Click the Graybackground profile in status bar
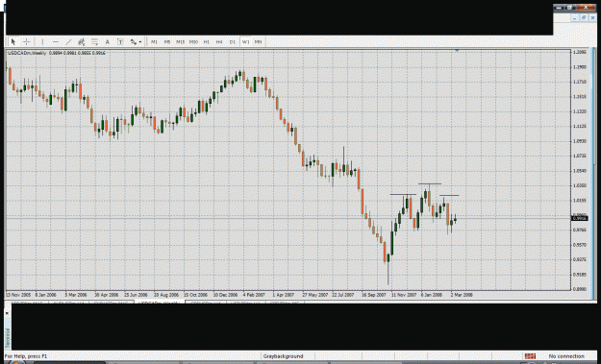The height and width of the screenshot is (364, 601). (283, 356)
